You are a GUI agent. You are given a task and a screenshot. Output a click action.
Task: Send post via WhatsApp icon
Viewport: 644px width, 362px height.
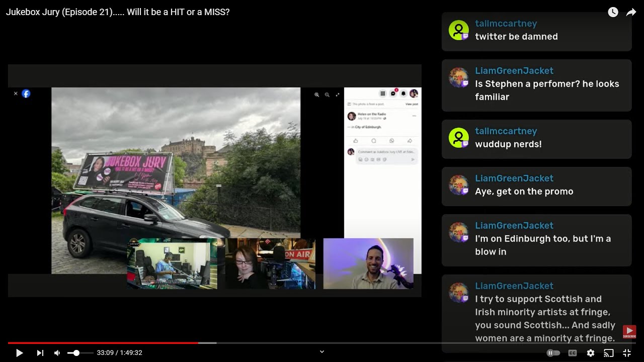click(392, 141)
